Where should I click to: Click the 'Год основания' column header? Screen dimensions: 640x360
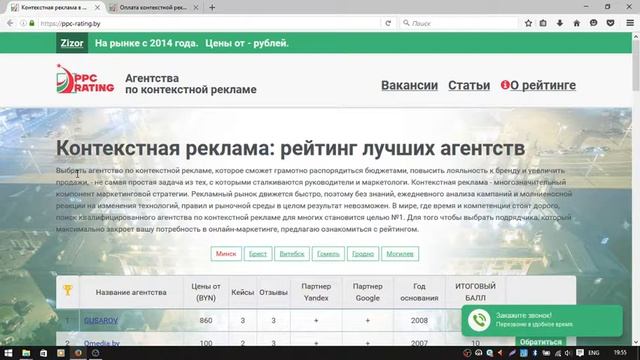419,292
